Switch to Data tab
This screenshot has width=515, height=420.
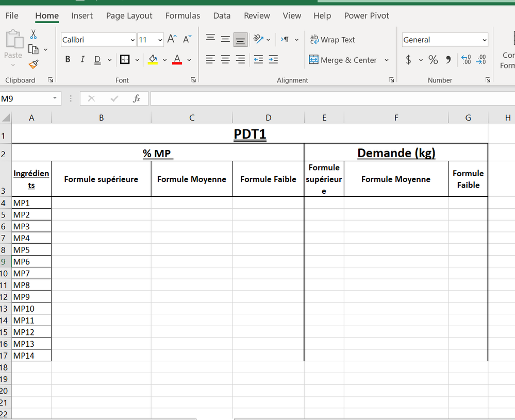point(222,16)
